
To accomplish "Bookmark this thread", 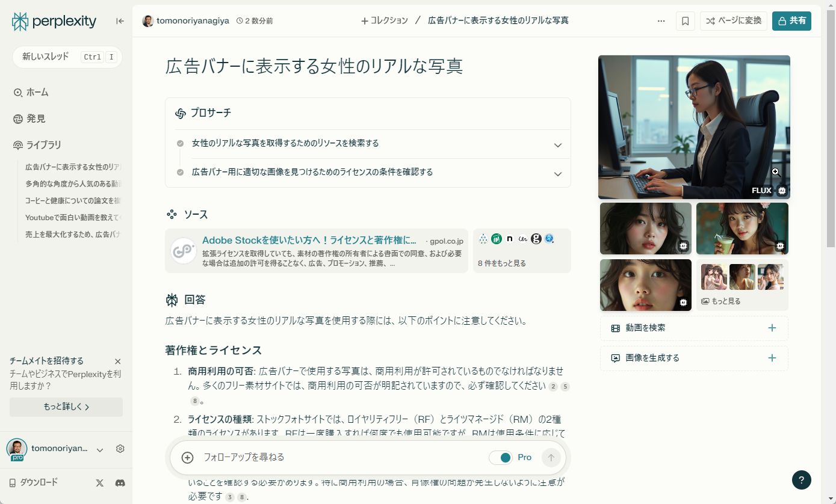I will coord(685,20).
